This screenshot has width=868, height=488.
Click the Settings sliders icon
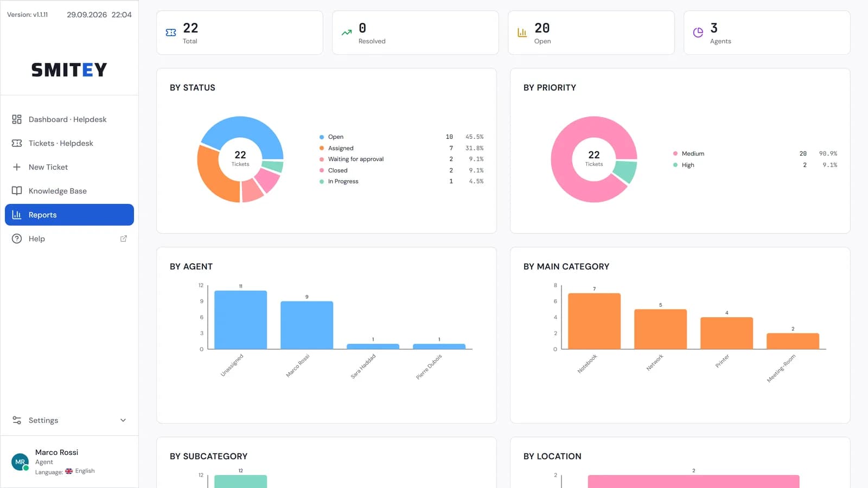tap(17, 420)
